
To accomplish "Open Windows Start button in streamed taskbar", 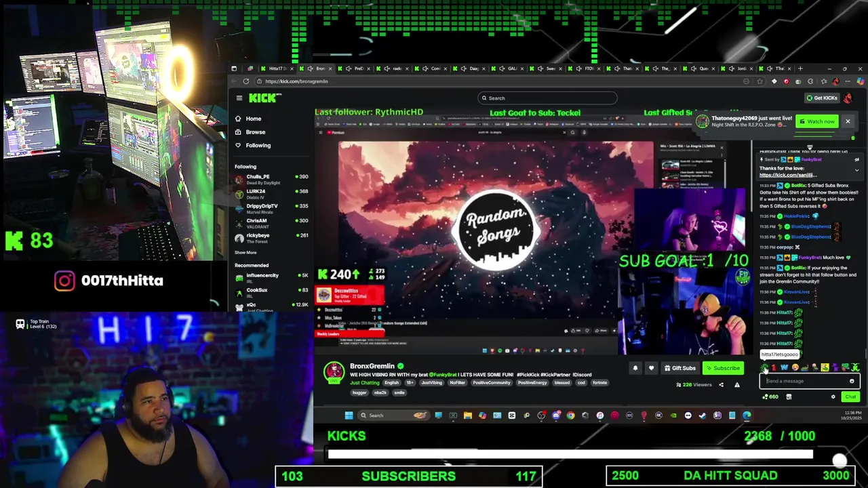I will point(349,415).
